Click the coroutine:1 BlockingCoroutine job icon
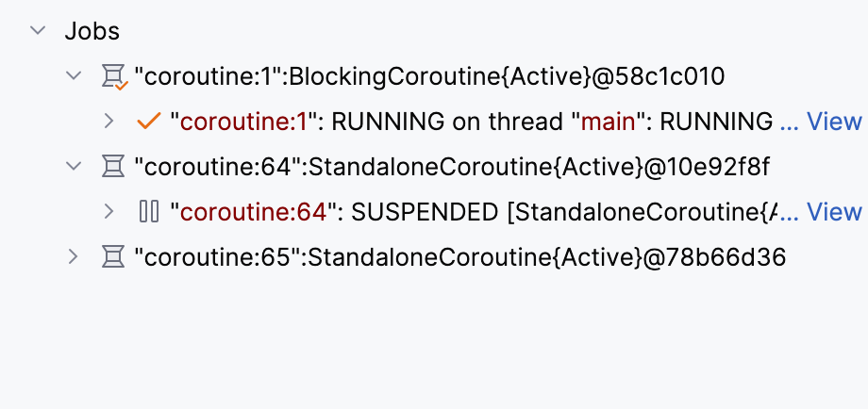 pyautogui.click(x=113, y=76)
